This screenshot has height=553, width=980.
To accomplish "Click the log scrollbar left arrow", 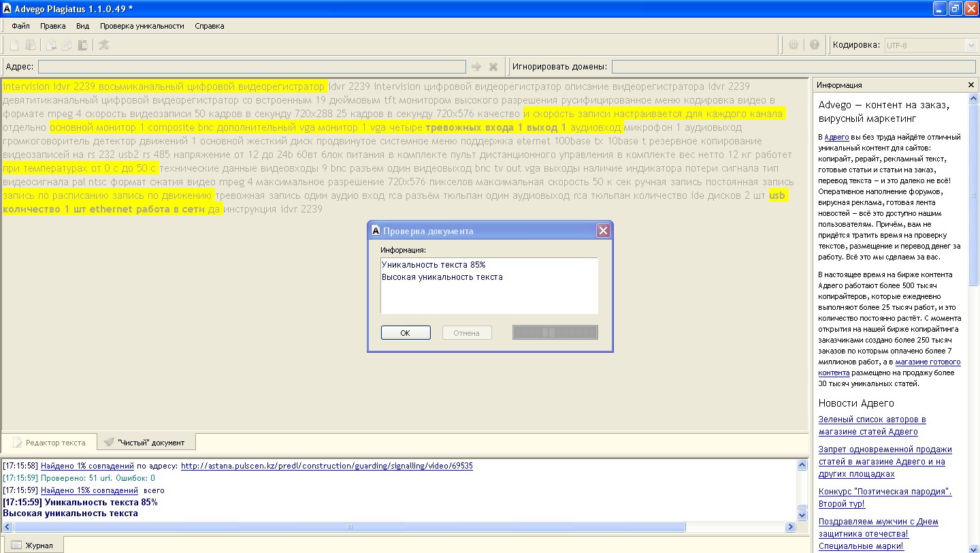I will tap(7, 527).
